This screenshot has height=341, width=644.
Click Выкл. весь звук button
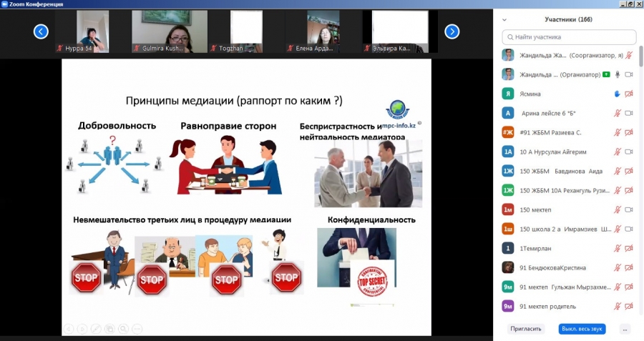coord(582,329)
